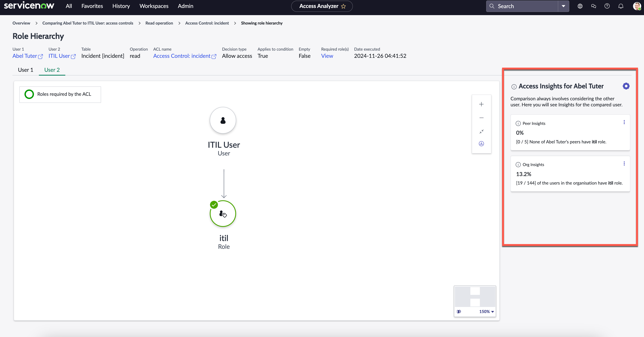Open the chat conversations icon
Viewport: 644px width, 337px height.
click(593, 6)
